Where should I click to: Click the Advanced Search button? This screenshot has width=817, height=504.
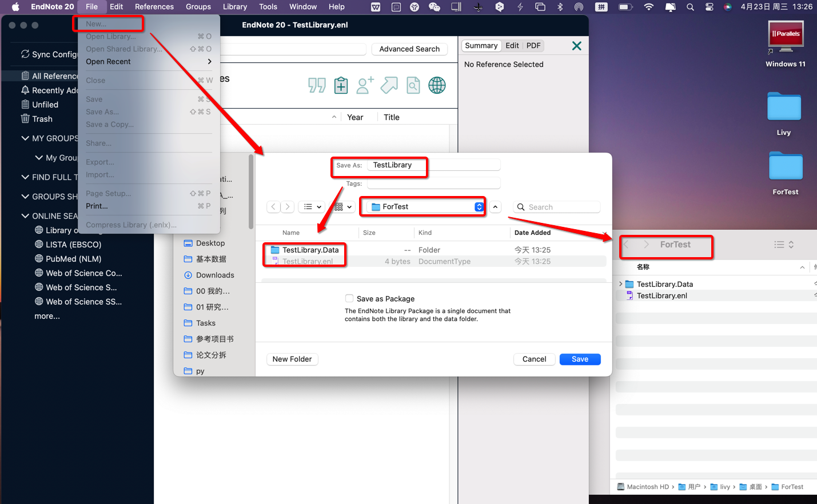coord(409,49)
